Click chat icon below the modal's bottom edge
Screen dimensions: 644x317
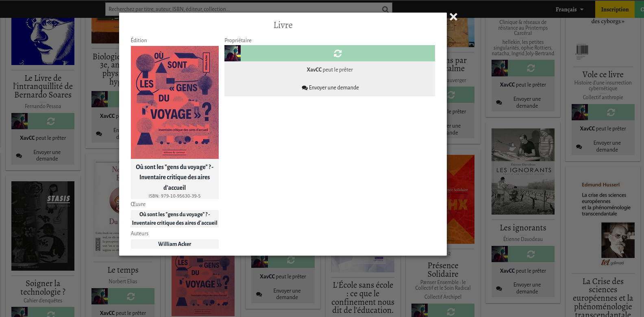[259, 294]
